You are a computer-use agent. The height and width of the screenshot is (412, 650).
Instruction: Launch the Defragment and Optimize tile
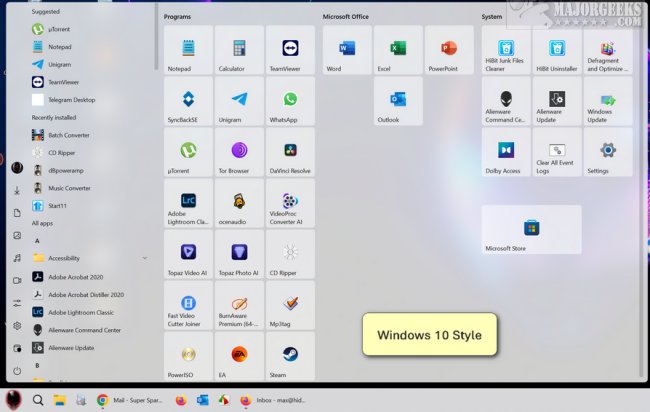[x=608, y=50]
